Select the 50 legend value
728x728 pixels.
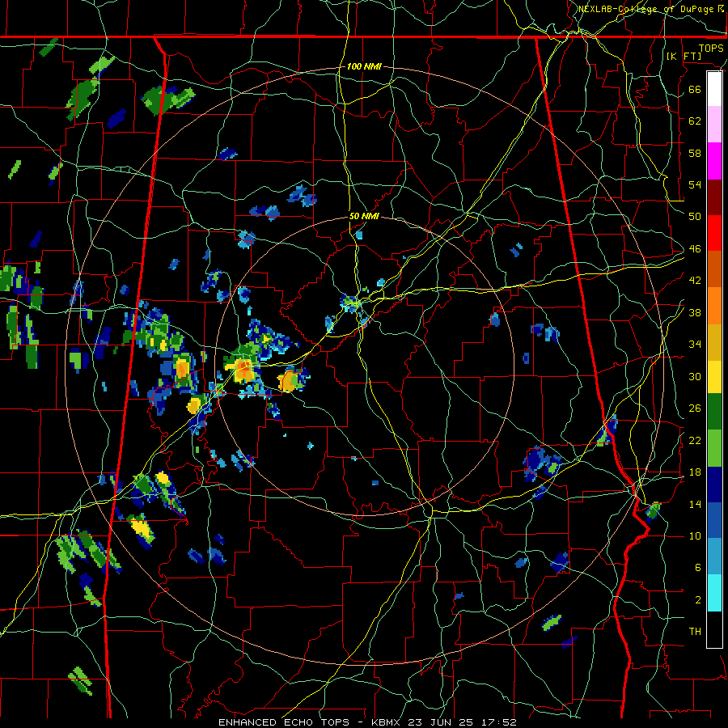pos(695,216)
